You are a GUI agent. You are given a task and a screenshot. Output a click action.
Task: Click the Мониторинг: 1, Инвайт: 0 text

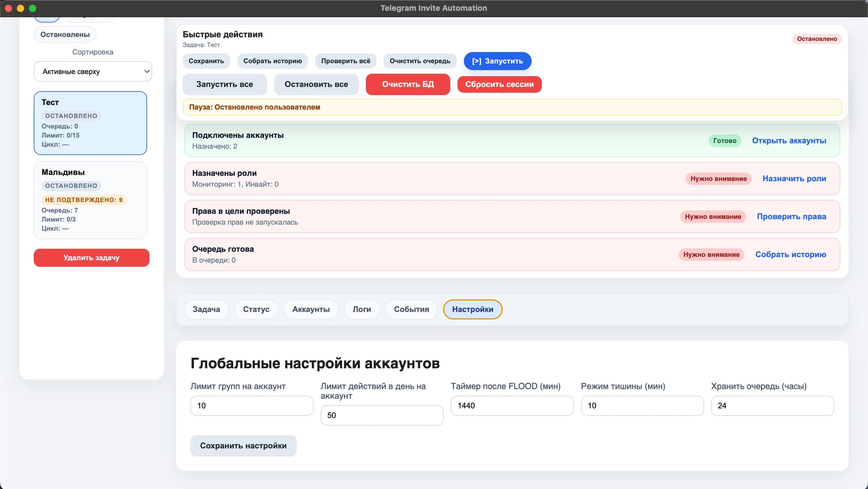click(235, 184)
